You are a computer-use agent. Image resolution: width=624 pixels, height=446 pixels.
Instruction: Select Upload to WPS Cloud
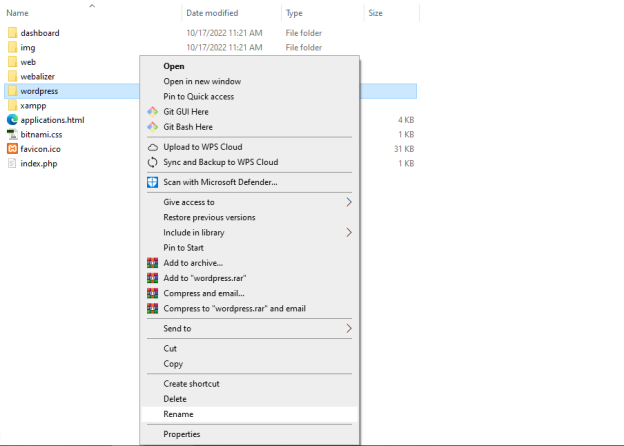coord(250,147)
